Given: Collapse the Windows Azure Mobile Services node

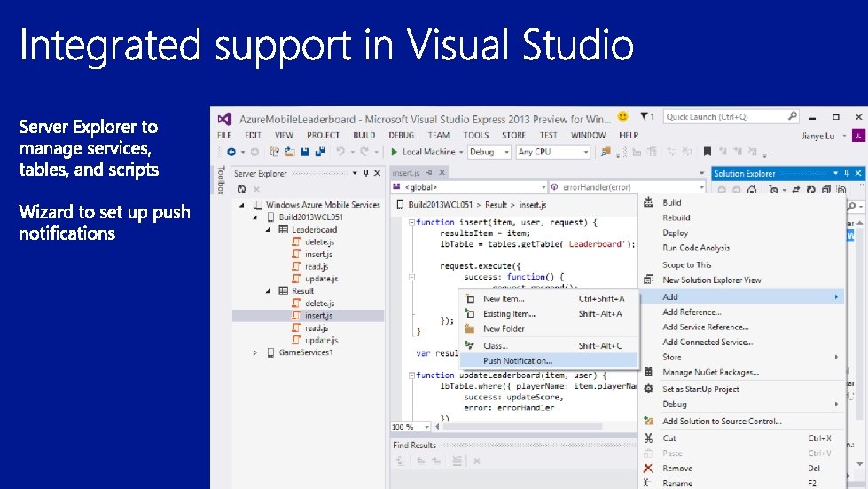Looking at the screenshot, I should coord(242,205).
